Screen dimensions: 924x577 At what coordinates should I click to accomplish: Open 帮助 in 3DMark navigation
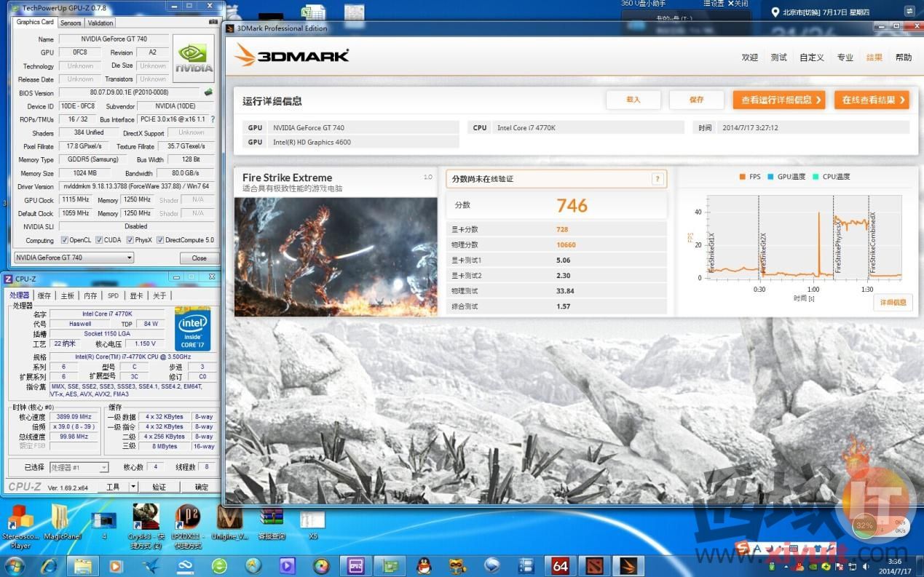pyautogui.click(x=904, y=57)
